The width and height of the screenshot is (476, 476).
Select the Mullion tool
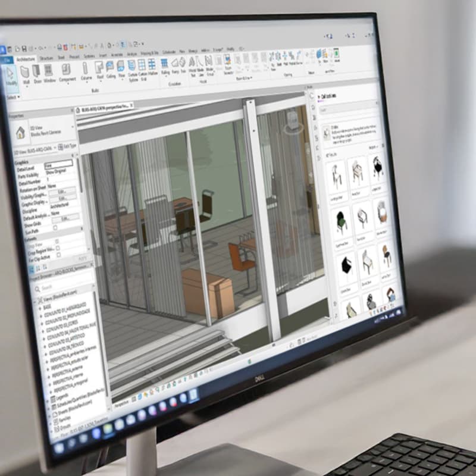[x=152, y=67]
